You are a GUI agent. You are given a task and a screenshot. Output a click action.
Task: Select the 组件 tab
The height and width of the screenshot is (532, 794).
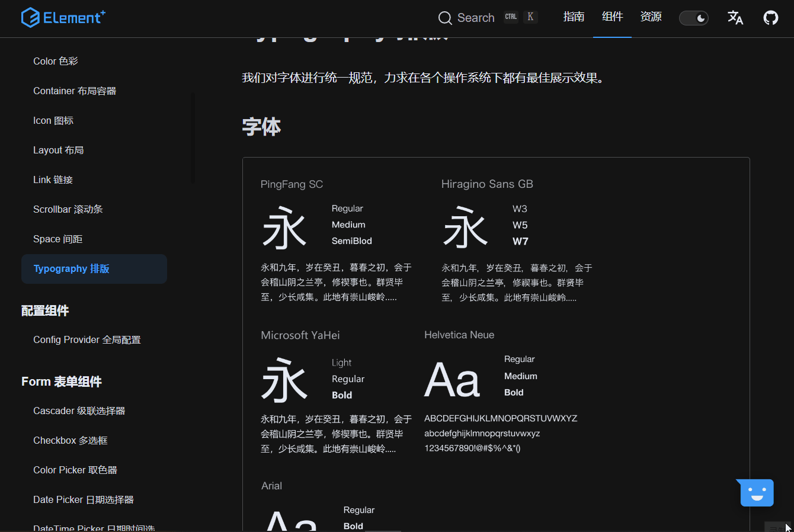coord(612,17)
